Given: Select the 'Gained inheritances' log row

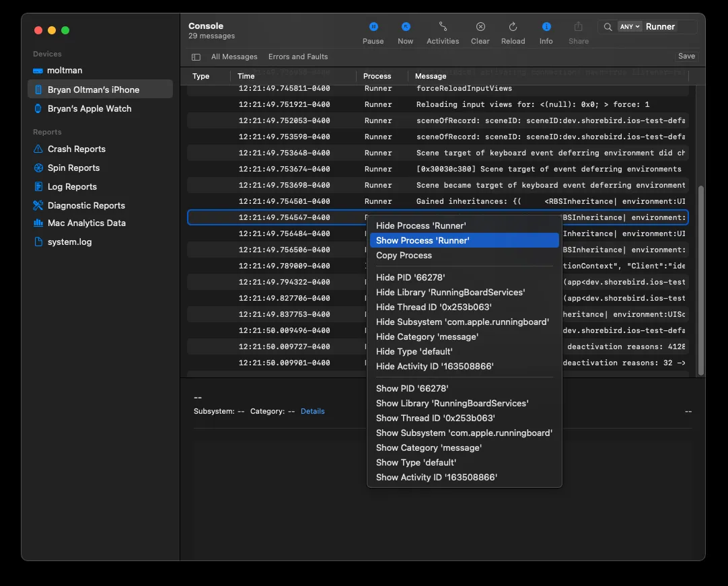Looking at the screenshot, I should (437, 202).
